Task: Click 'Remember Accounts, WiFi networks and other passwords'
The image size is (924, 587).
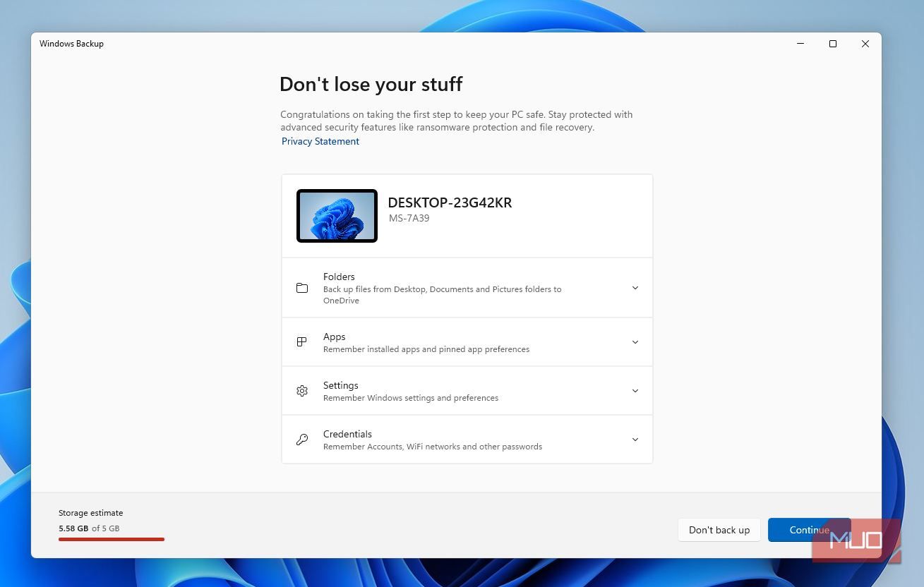Action: point(433,447)
